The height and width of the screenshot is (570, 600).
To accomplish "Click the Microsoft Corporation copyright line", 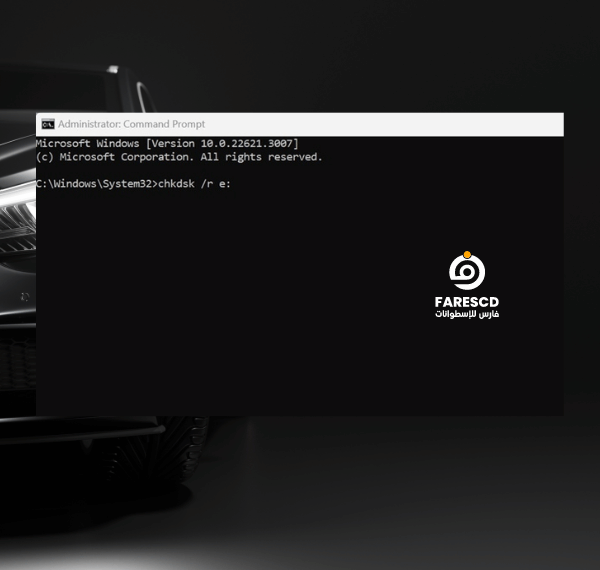I will [x=179, y=157].
